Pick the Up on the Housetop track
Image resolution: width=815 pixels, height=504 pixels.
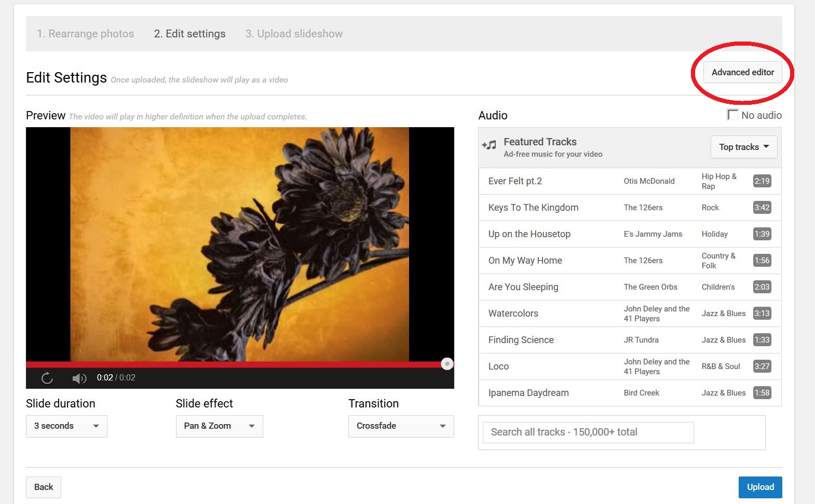point(630,234)
